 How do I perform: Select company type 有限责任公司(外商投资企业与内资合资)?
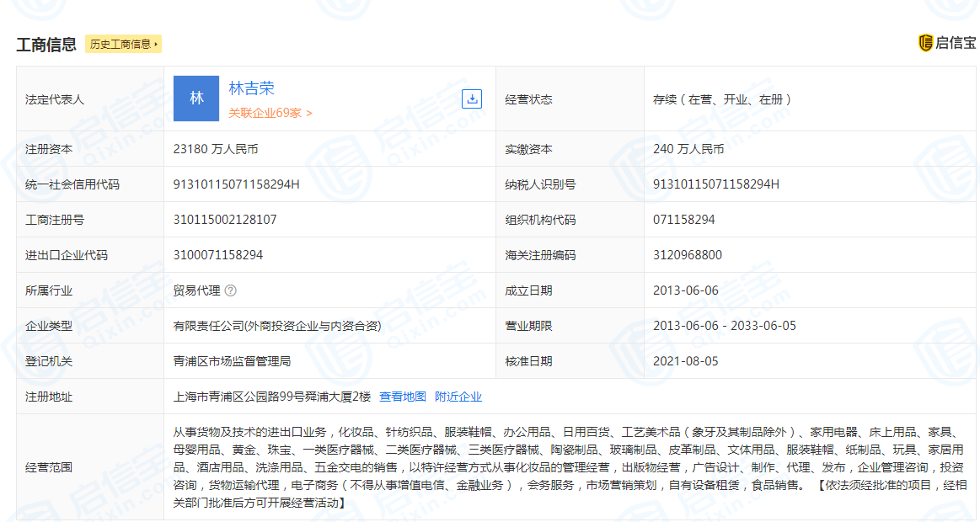click(x=277, y=326)
